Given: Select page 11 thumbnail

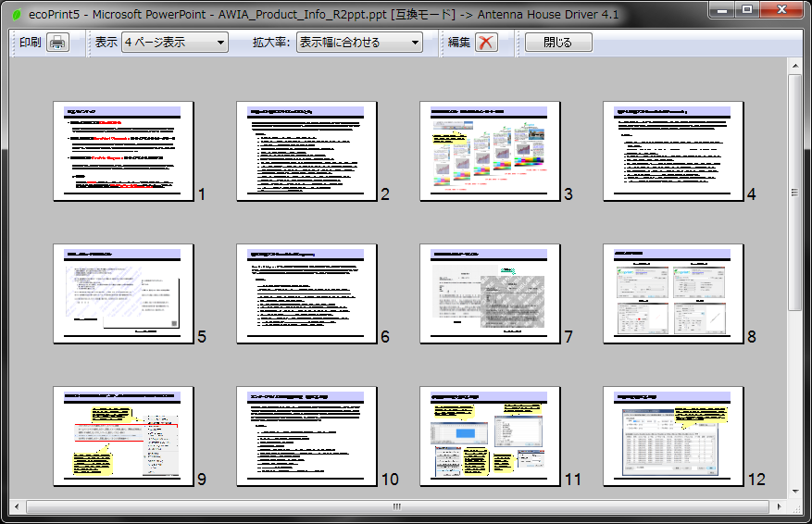Looking at the screenshot, I should (x=490, y=436).
